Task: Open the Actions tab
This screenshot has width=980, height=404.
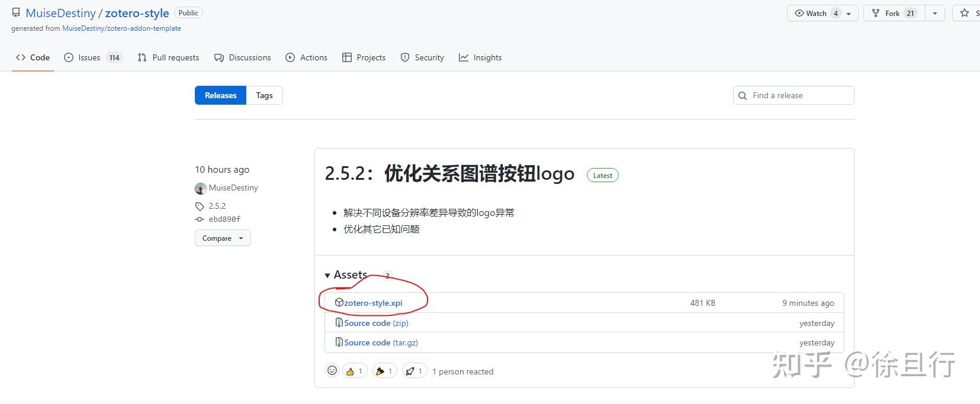Action: point(306,57)
